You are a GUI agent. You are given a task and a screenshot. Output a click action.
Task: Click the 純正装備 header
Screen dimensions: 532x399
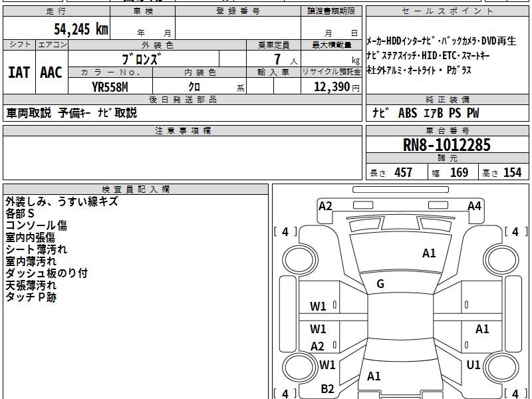click(x=447, y=99)
